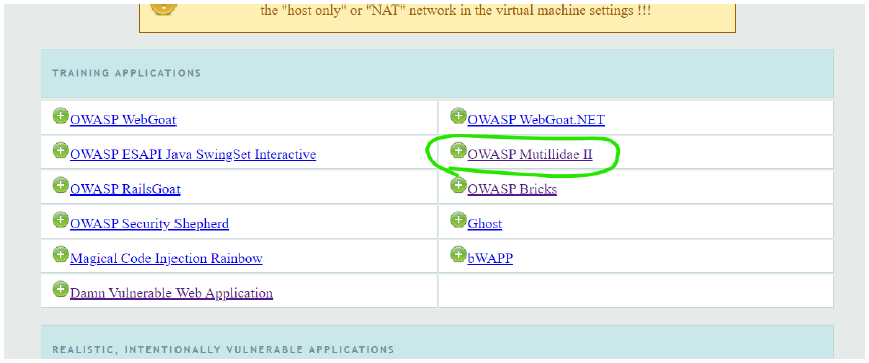
Task: Open the OWASP WebGoat.NET link
Action: pyautogui.click(x=536, y=120)
